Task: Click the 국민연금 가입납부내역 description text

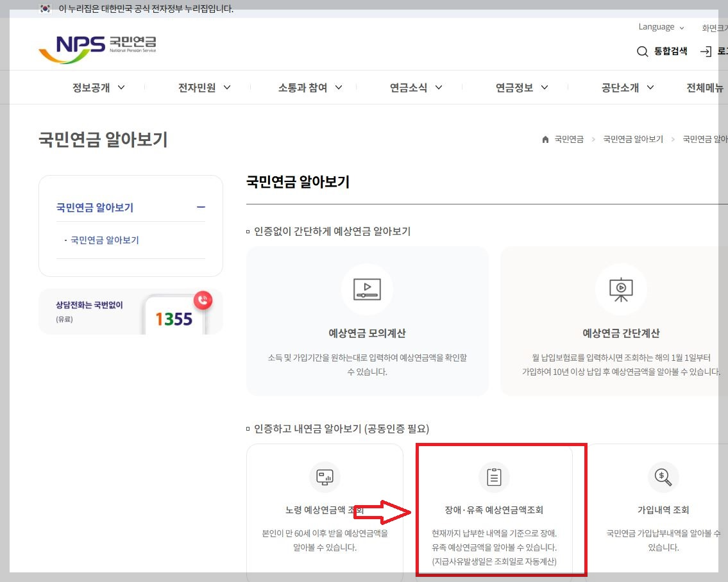Action: 663,540
